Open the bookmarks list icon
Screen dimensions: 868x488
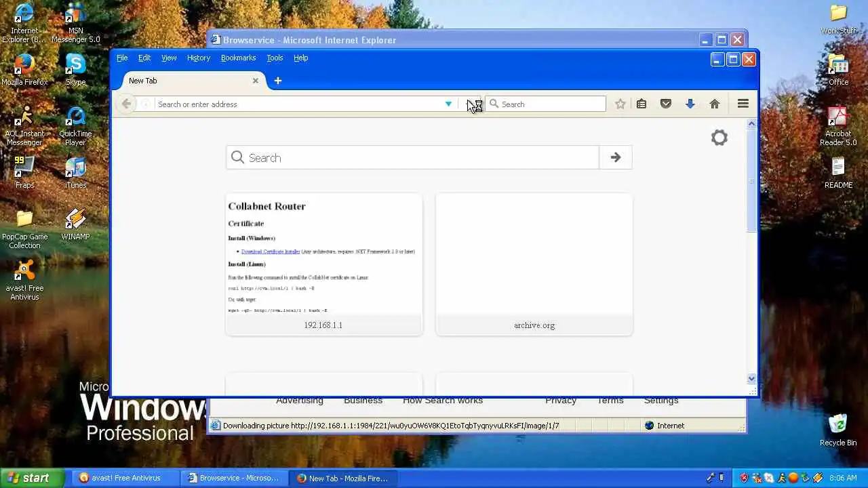642,104
